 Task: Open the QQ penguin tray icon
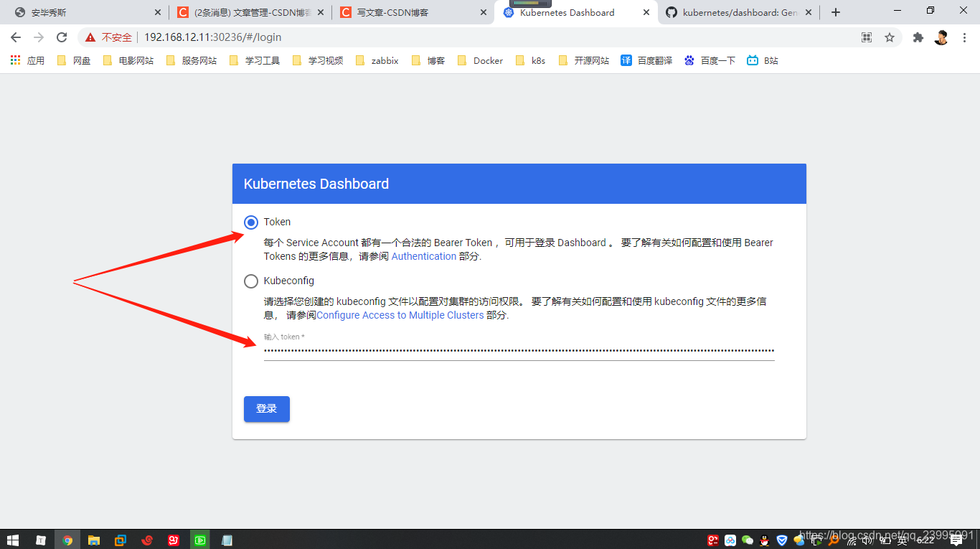pyautogui.click(x=765, y=540)
